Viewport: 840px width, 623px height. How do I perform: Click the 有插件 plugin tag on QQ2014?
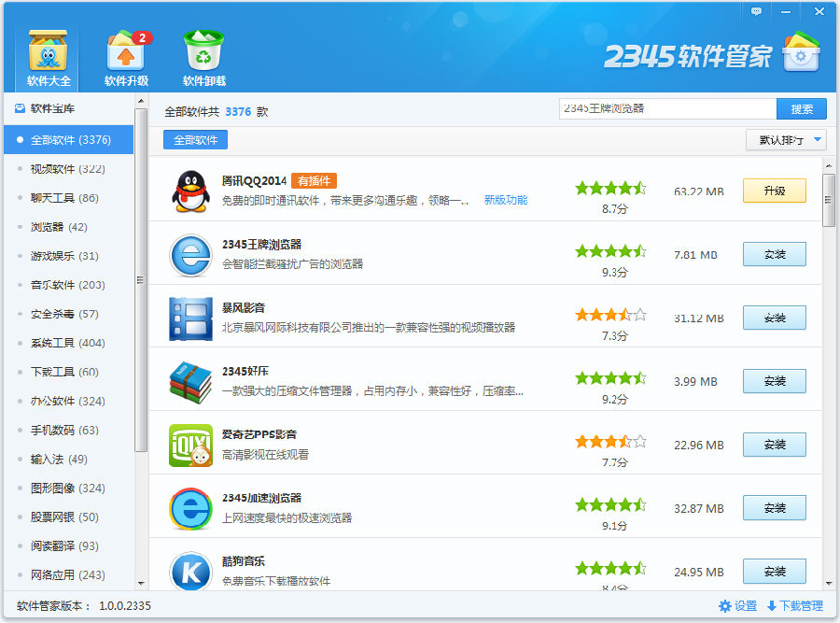click(314, 180)
